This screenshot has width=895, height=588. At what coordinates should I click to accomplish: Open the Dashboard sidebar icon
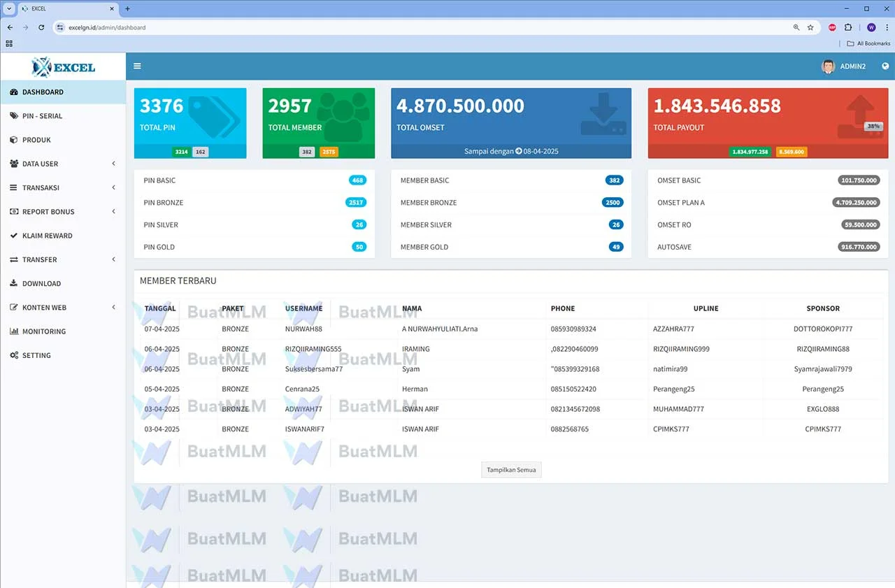[14, 92]
